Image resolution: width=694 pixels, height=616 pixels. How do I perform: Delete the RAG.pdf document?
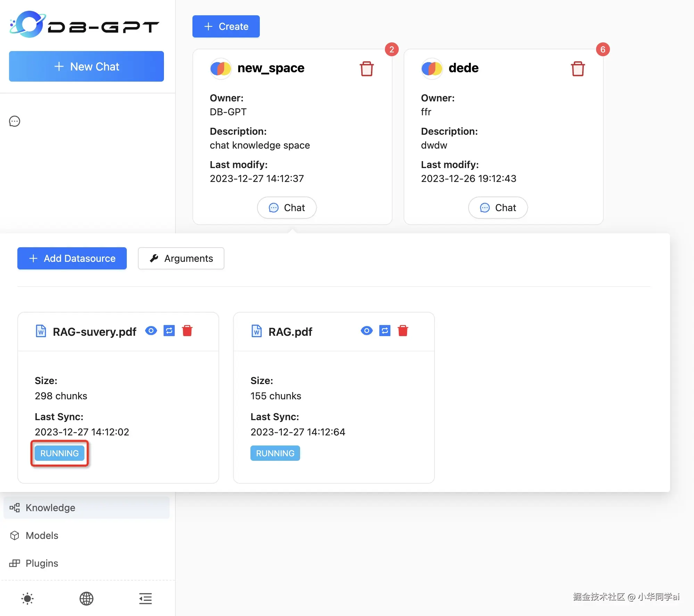(403, 331)
